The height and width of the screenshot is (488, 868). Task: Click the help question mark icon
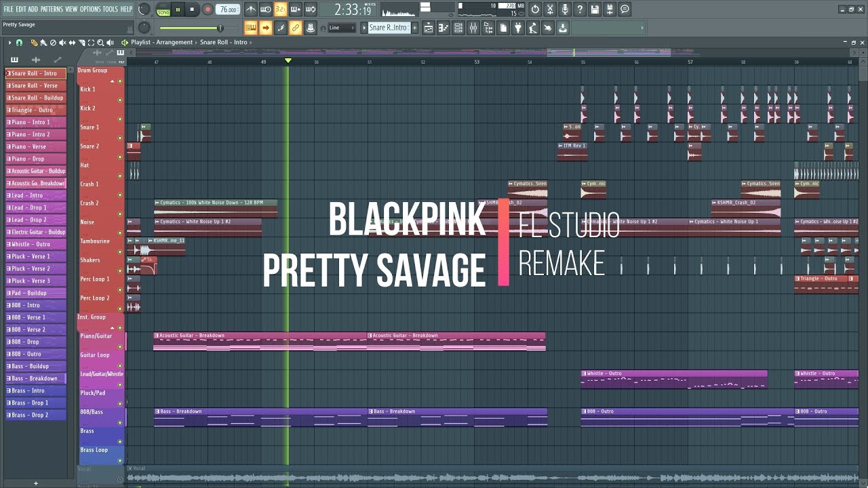580,9
